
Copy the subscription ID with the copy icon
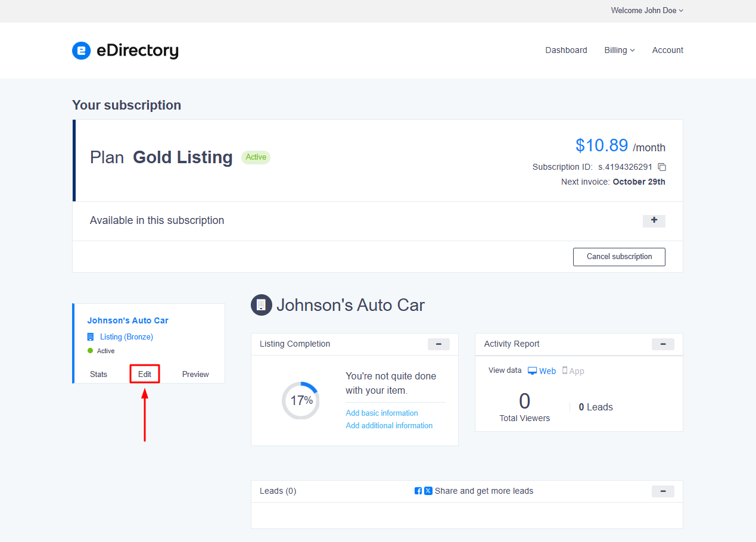point(662,167)
